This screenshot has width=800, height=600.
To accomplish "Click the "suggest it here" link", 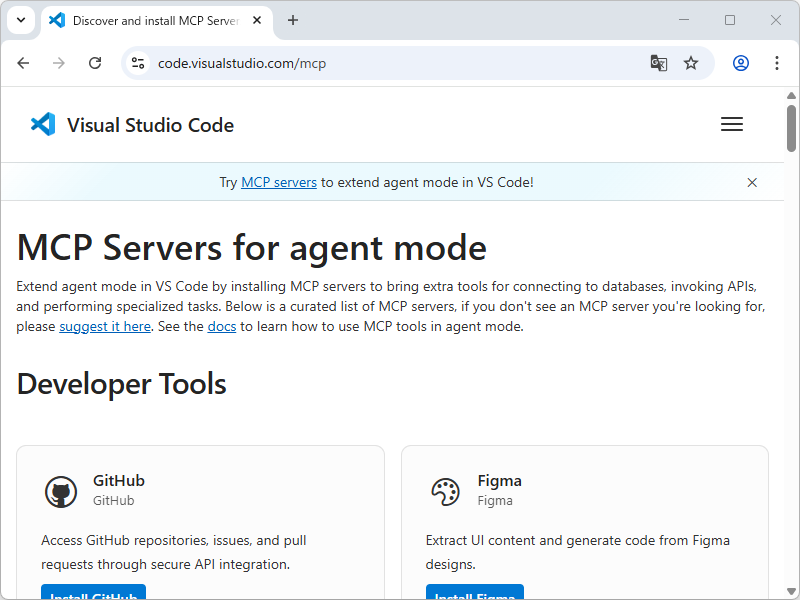I will (105, 326).
